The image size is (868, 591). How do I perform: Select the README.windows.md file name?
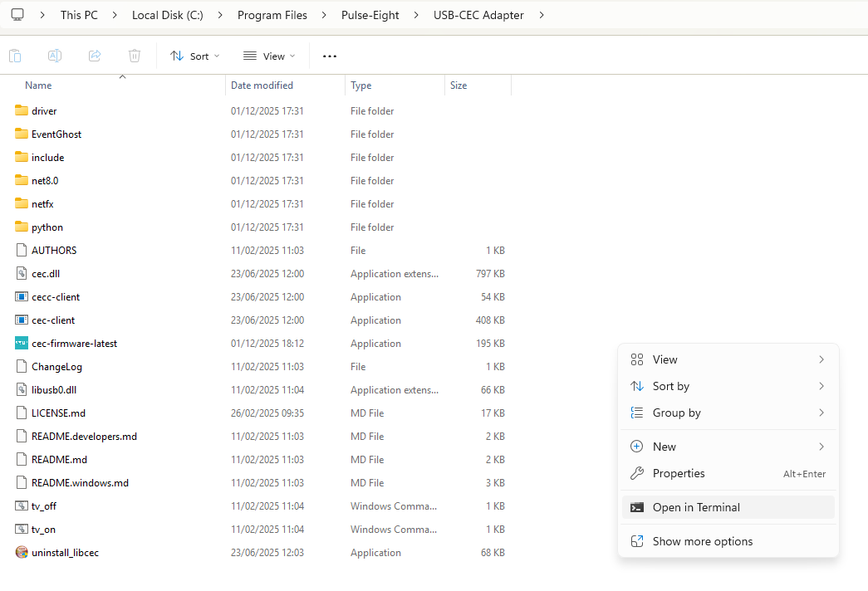point(80,482)
